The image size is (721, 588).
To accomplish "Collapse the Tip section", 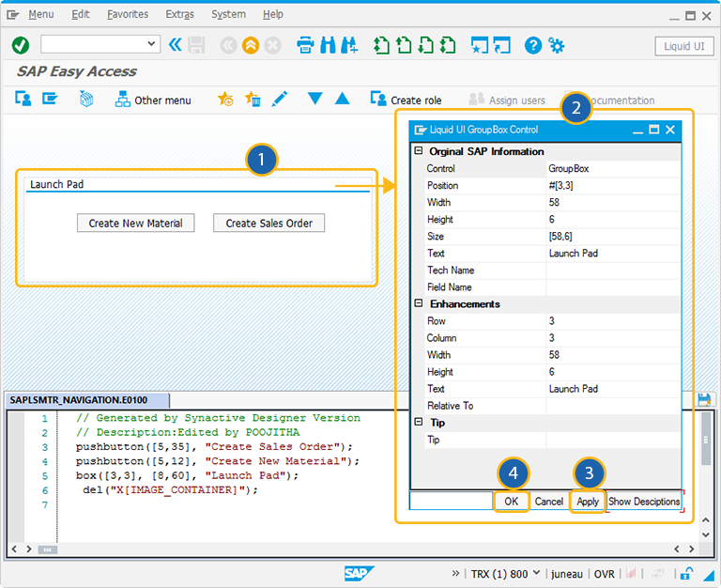I will pos(419,422).
